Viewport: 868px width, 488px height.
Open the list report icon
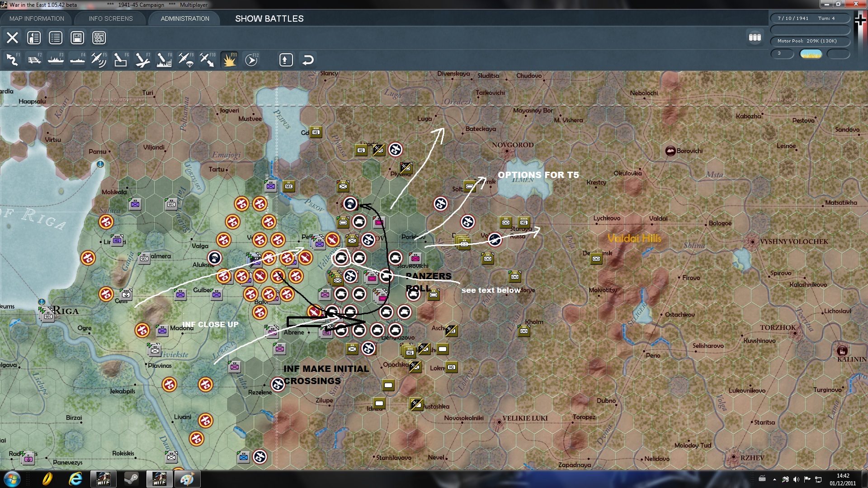[x=56, y=38]
